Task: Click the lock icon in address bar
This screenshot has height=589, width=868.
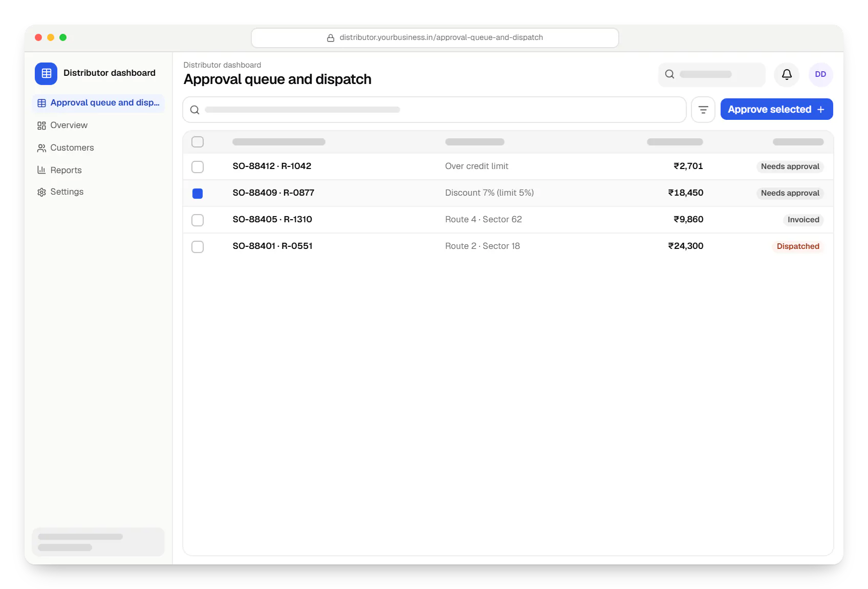Action: pos(331,38)
